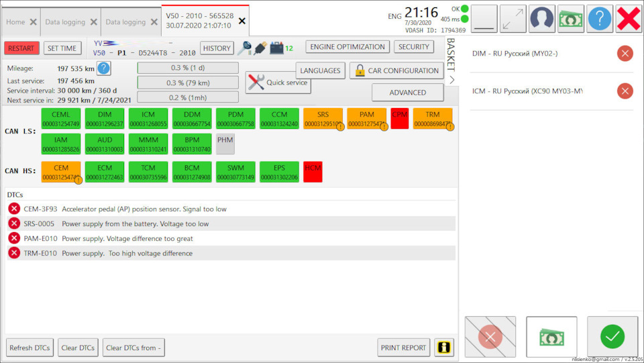Remove DIM - RU language from basket
Screen dimensions: 644x363
[625, 54]
